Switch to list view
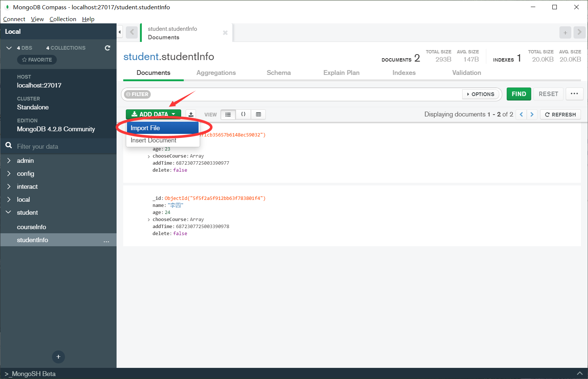This screenshot has height=379, width=588. click(x=228, y=115)
